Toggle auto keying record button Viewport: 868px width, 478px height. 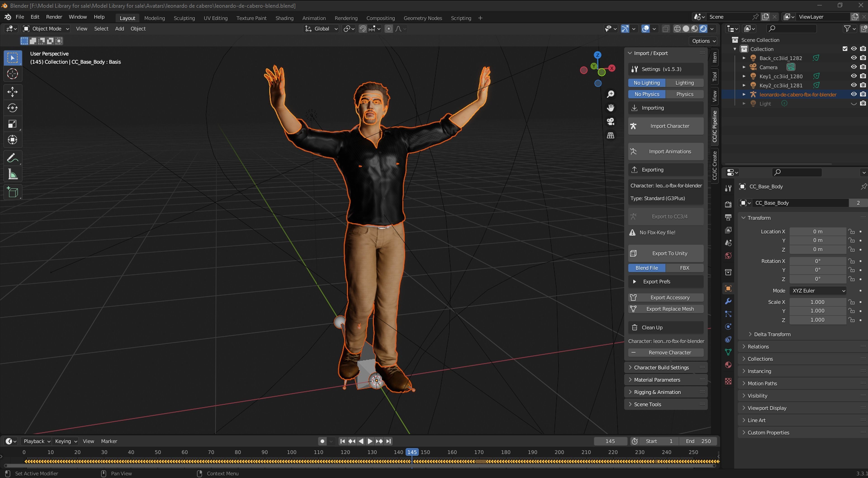[322, 441]
